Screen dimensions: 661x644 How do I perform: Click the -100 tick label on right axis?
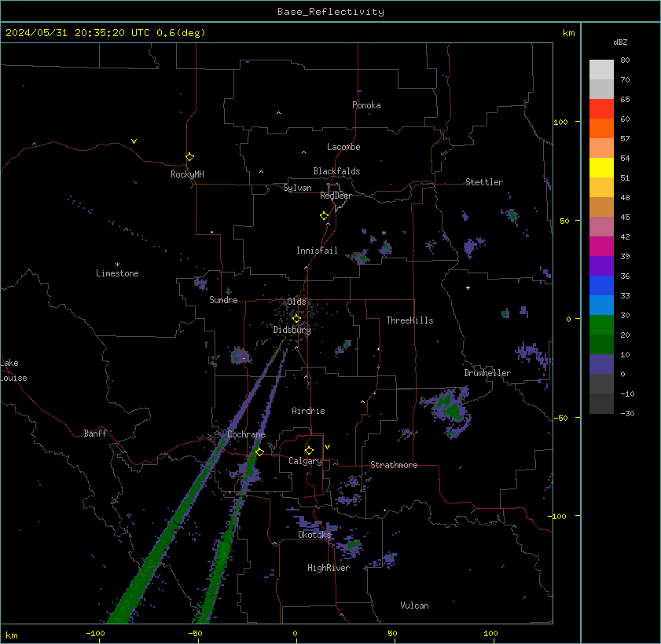coord(559,517)
